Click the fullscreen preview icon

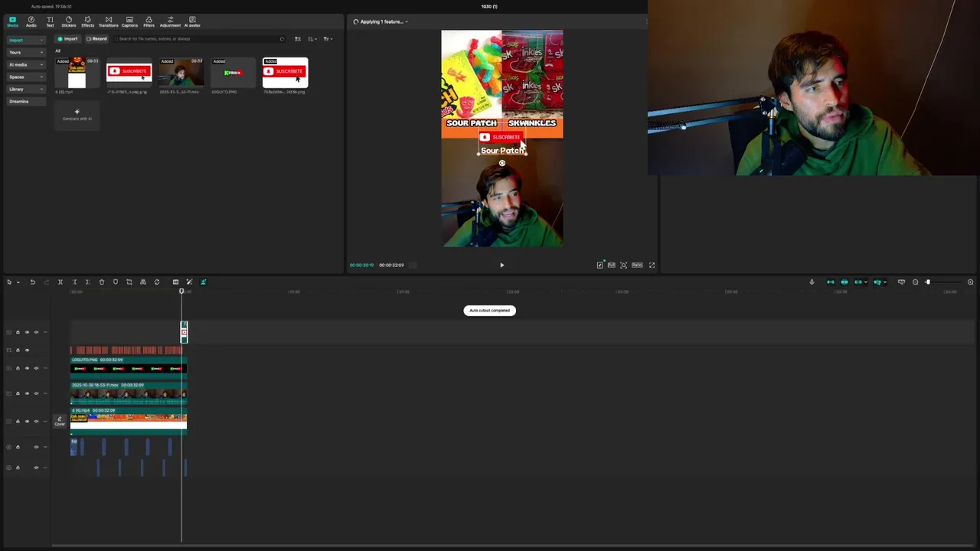[x=652, y=265]
